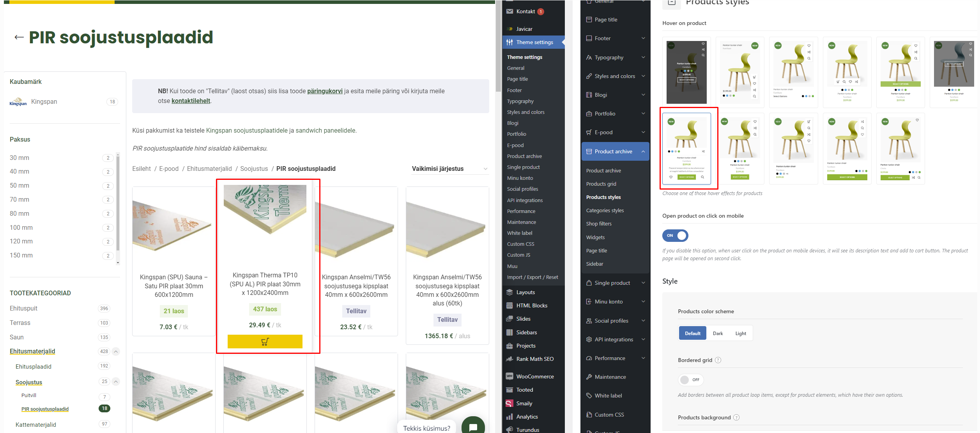
Task: Open the Terrass product category
Action: point(20,323)
